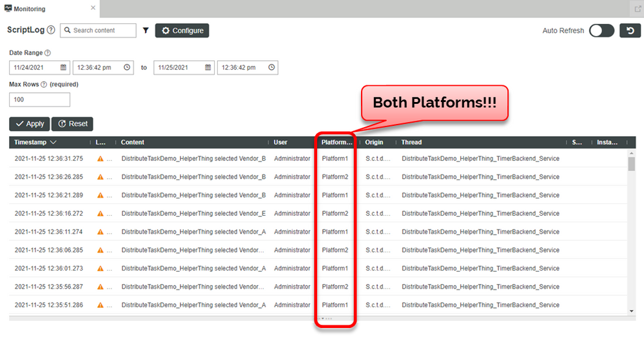Click thread cell in 12:36:11.274 row
644x337 pixels.
(x=480, y=232)
